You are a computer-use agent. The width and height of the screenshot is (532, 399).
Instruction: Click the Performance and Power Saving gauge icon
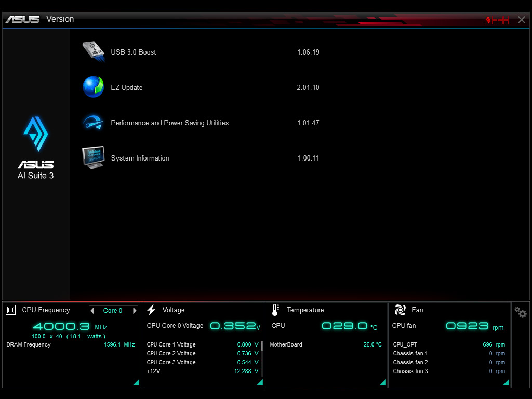tap(94, 123)
